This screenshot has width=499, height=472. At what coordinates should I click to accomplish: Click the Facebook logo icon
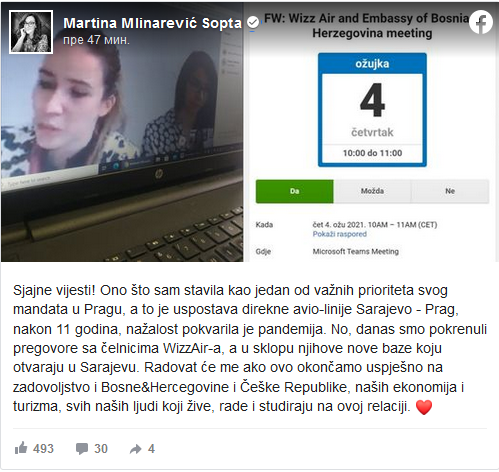[x=480, y=22]
